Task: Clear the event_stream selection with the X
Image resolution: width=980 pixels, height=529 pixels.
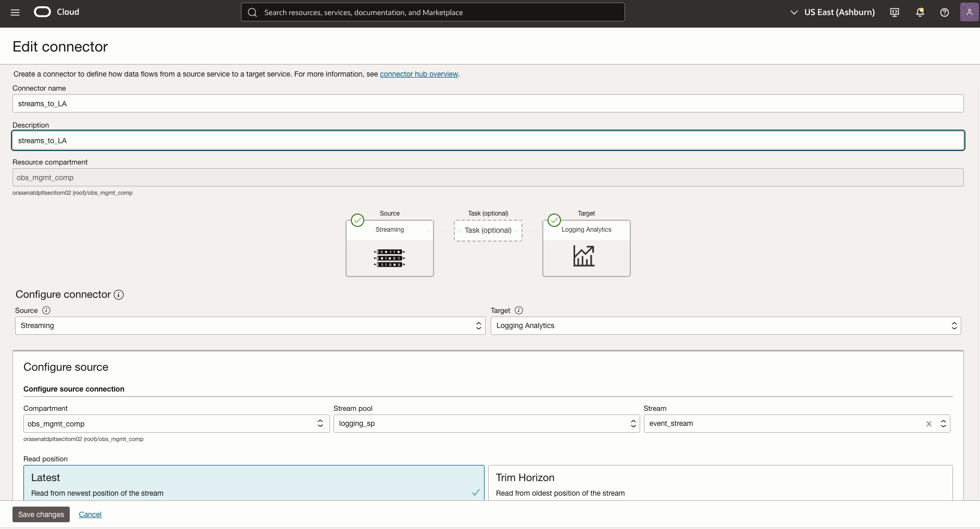Action: tap(928, 424)
